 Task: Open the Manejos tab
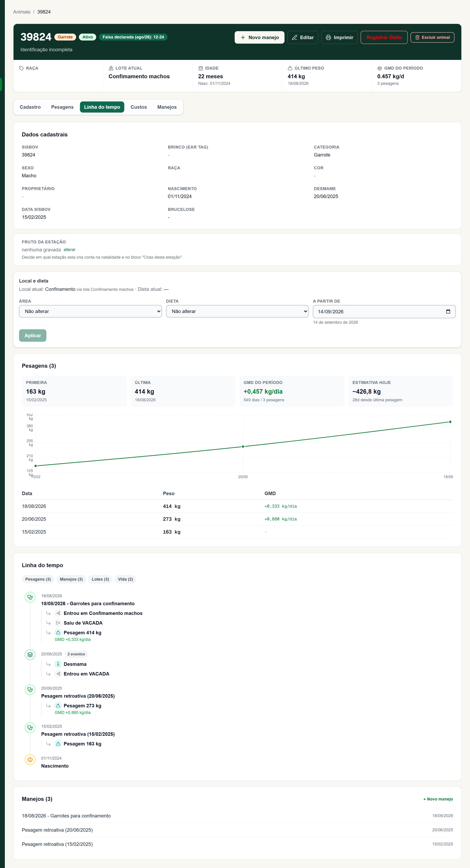click(167, 107)
